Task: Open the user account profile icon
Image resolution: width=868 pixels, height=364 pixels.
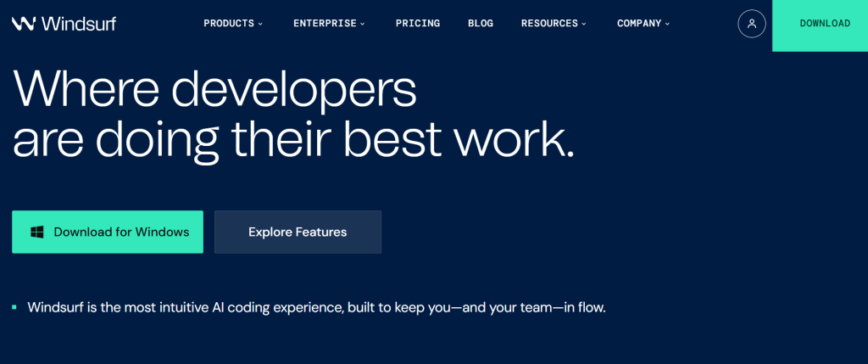Action: click(x=752, y=24)
